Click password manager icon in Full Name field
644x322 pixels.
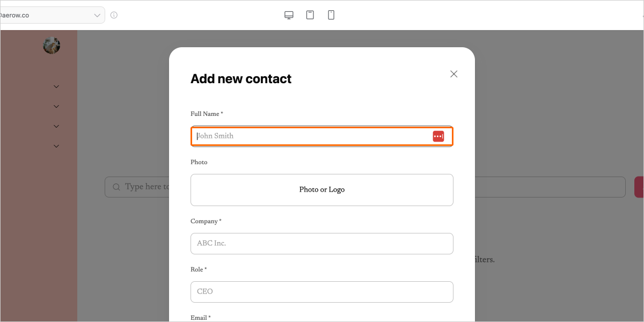click(438, 136)
